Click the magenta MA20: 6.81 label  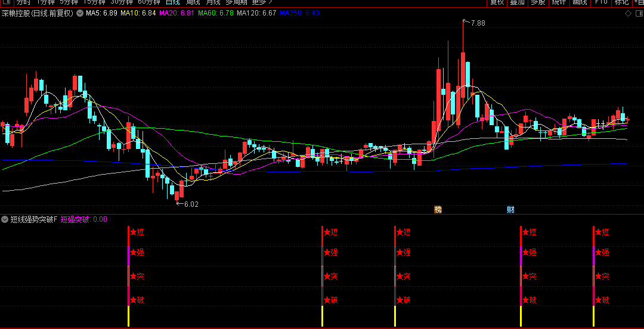coord(177,13)
